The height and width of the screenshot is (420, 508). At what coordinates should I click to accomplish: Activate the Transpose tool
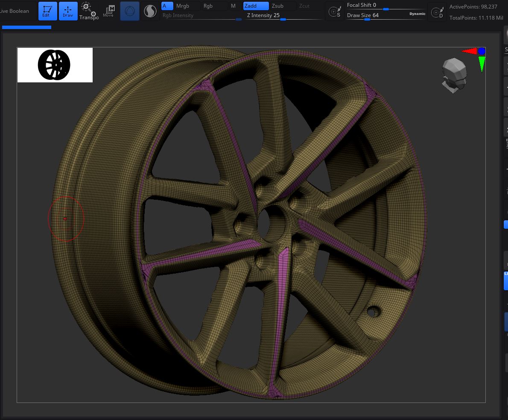88,11
